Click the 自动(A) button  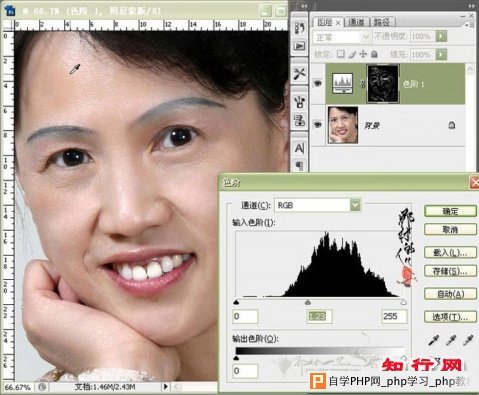pyautogui.click(x=450, y=294)
